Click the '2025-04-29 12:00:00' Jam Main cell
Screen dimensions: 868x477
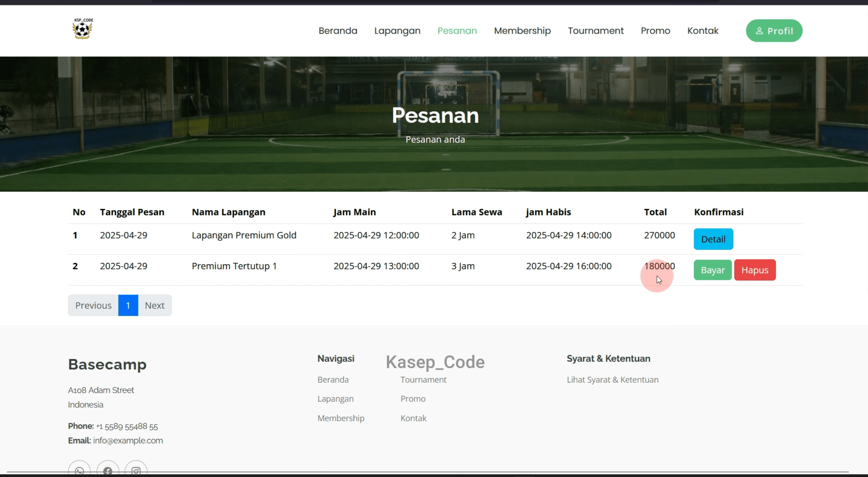(x=376, y=235)
